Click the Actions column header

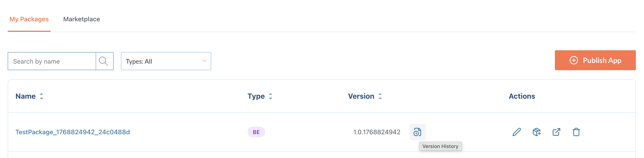click(522, 96)
